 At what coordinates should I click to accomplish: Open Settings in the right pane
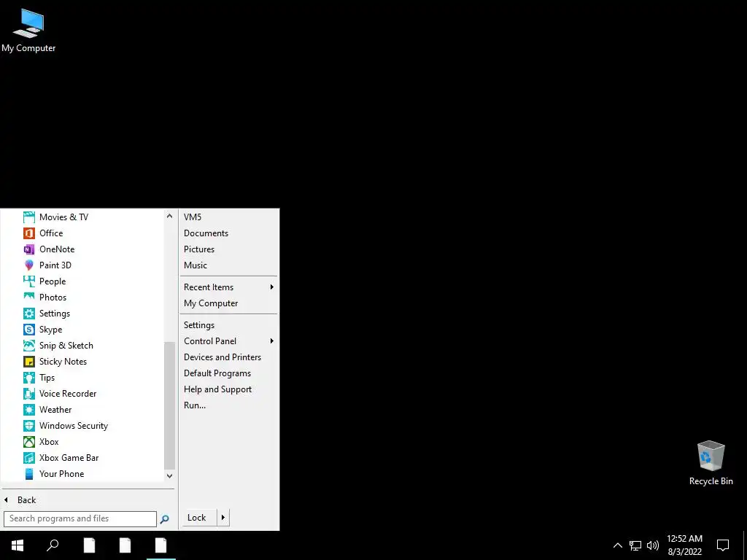(199, 325)
